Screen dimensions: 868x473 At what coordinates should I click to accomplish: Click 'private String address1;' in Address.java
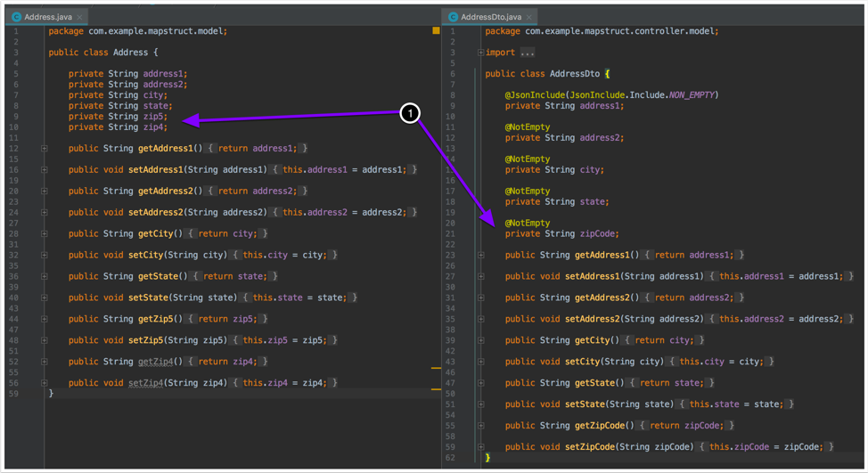(x=127, y=74)
